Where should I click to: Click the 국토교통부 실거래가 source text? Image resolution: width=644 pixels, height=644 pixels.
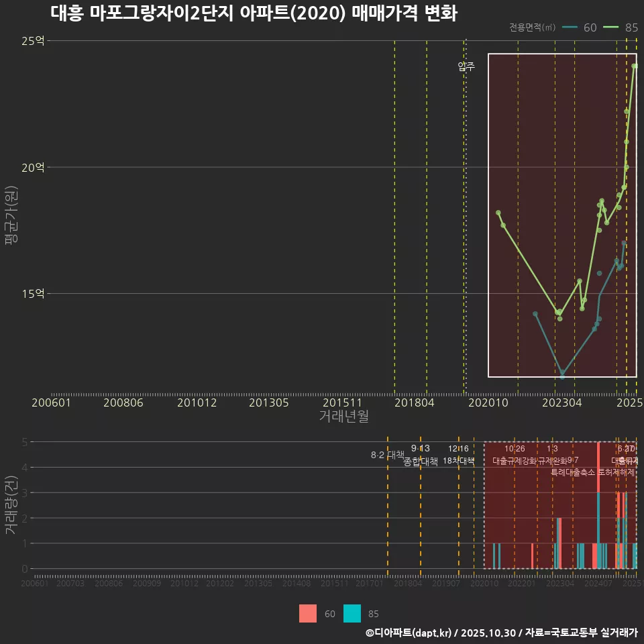tap(594, 632)
